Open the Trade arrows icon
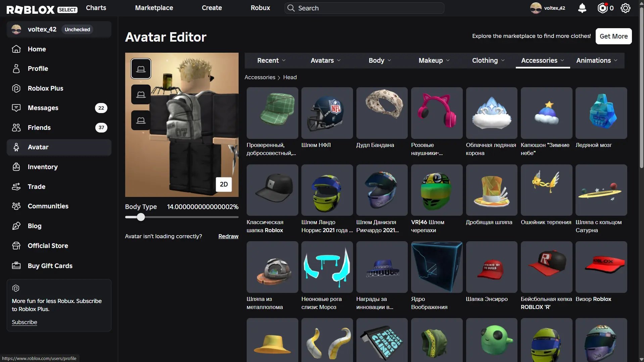The width and height of the screenshot is (644, 362). coord(16,187)
